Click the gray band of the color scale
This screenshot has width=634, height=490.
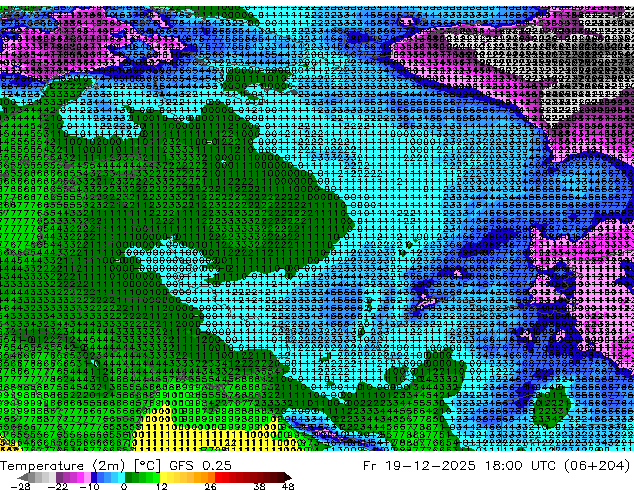click(x=38, y=477)
